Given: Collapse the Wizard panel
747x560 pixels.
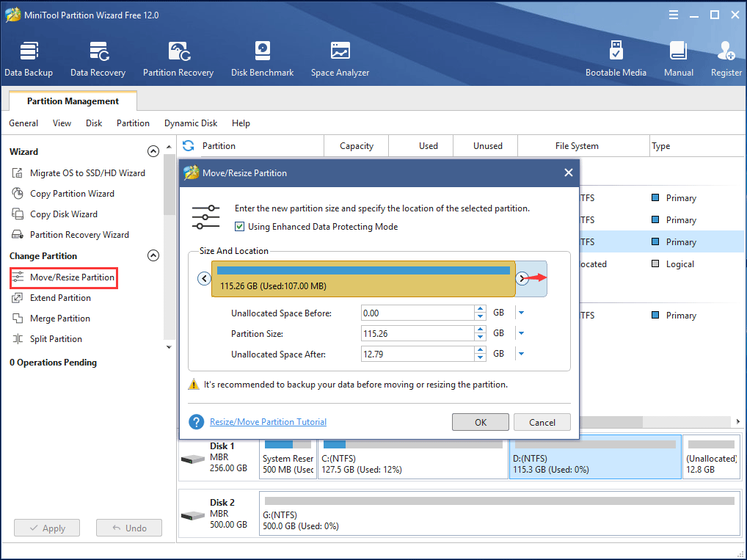Looking at the screenshot, I should [153, 150].
